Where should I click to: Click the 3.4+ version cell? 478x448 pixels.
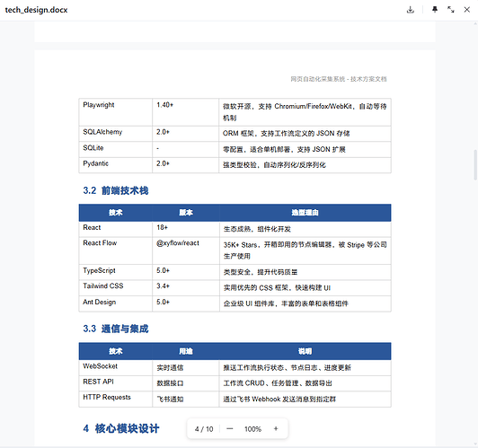186,288
